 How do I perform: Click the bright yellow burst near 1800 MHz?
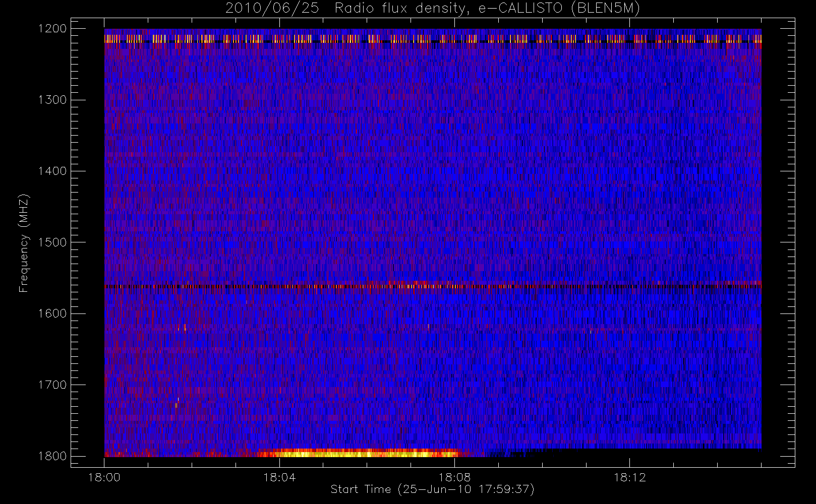point(358,453)
